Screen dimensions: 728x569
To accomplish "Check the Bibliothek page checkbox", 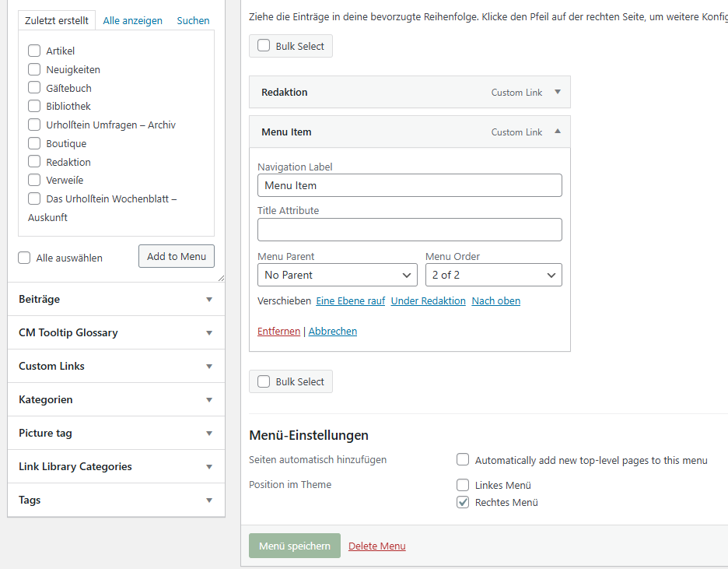I will [x=34, y=106].
